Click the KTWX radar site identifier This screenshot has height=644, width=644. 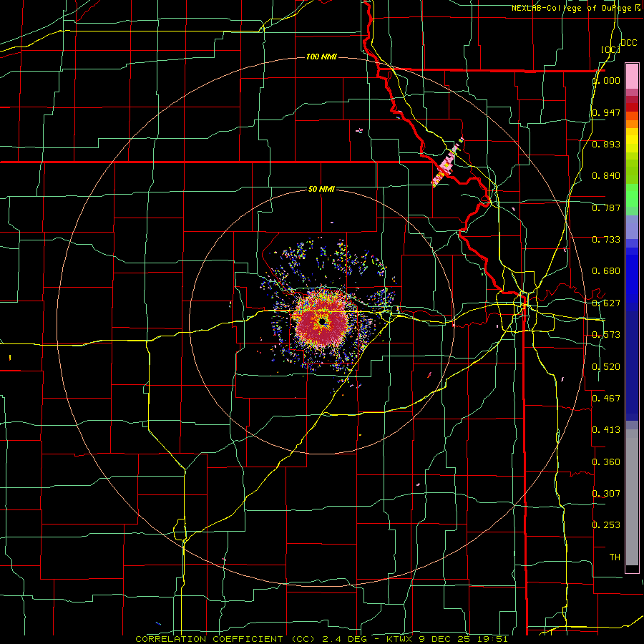[399, 639]
